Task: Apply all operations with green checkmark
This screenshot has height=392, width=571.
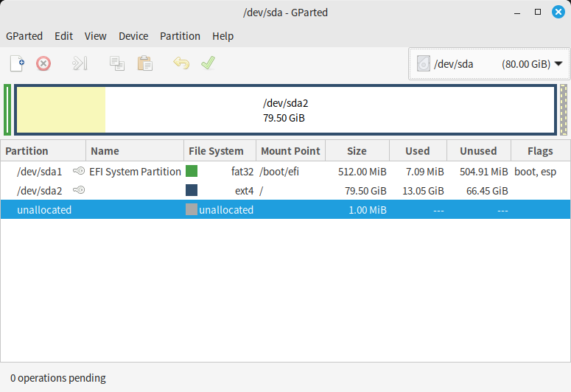Action: [208, 63]
